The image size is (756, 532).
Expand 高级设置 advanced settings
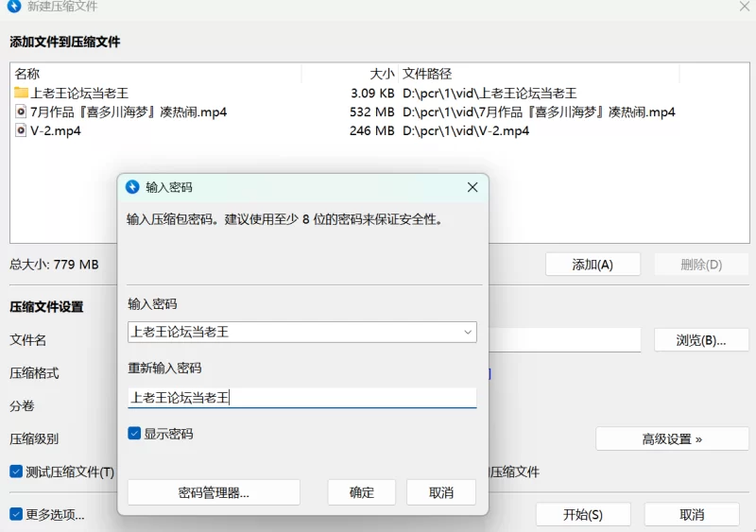pyautogui.click(x=672, y=438)
